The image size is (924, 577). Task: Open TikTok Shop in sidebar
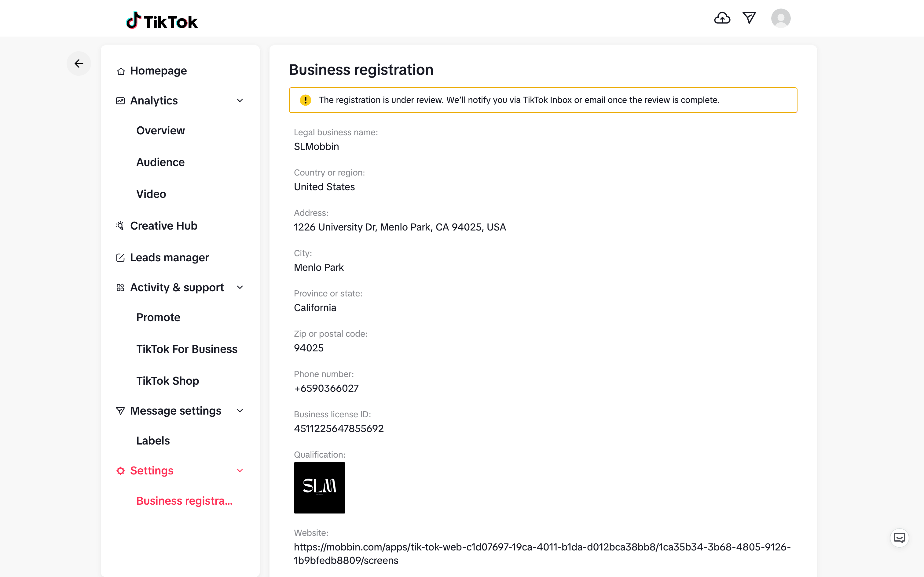tap(167, 380)
